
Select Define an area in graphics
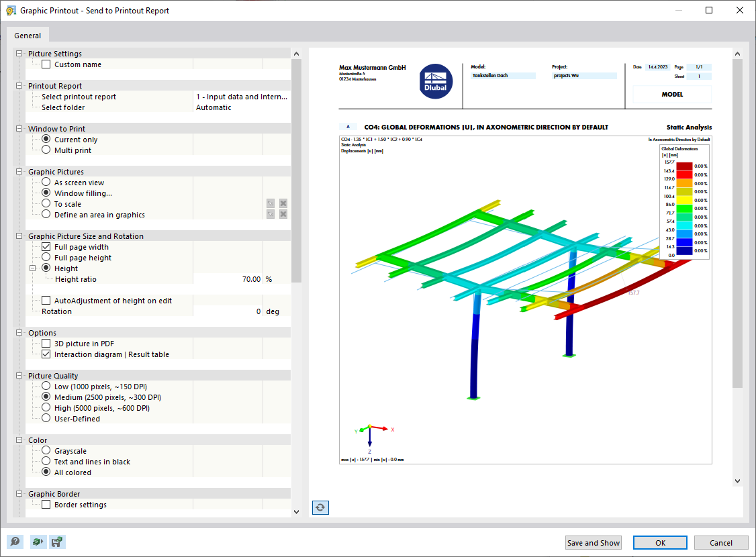tap(46, 215)
